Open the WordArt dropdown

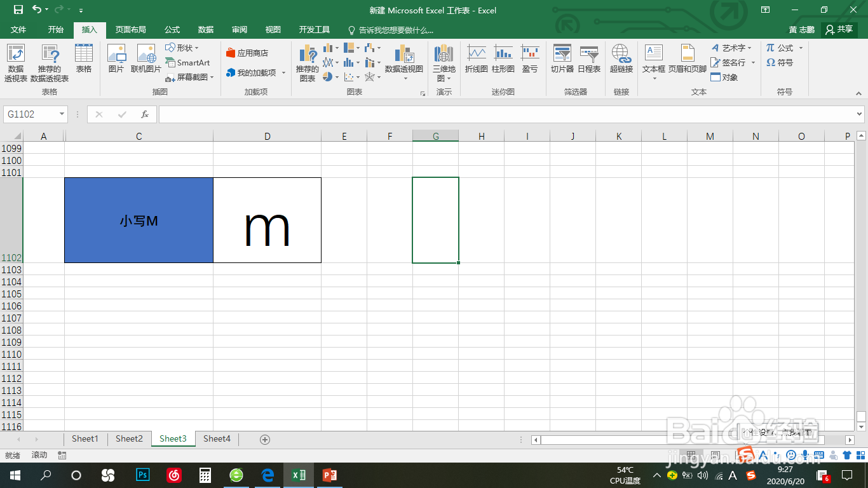[x=731, y=48]
